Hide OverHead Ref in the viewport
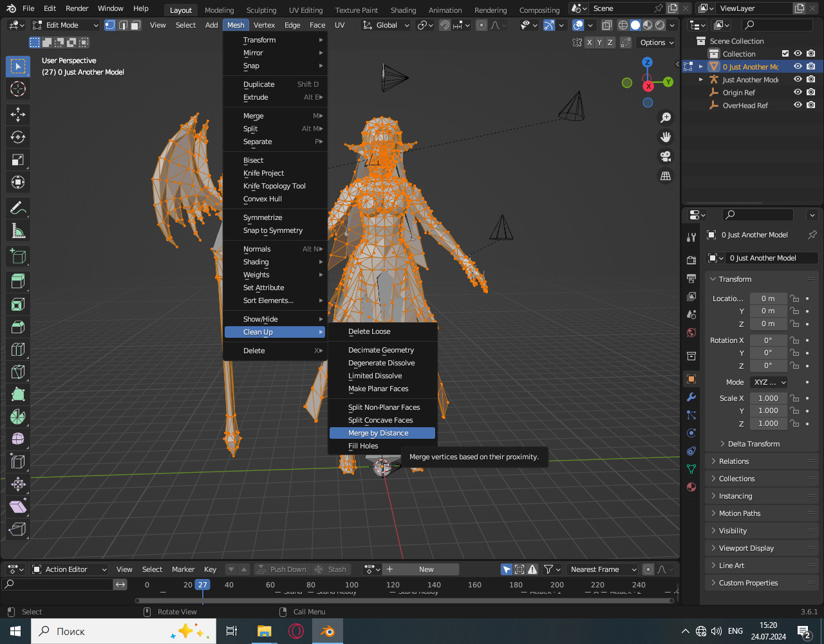The image size is (824, 644). coord(798,106)
